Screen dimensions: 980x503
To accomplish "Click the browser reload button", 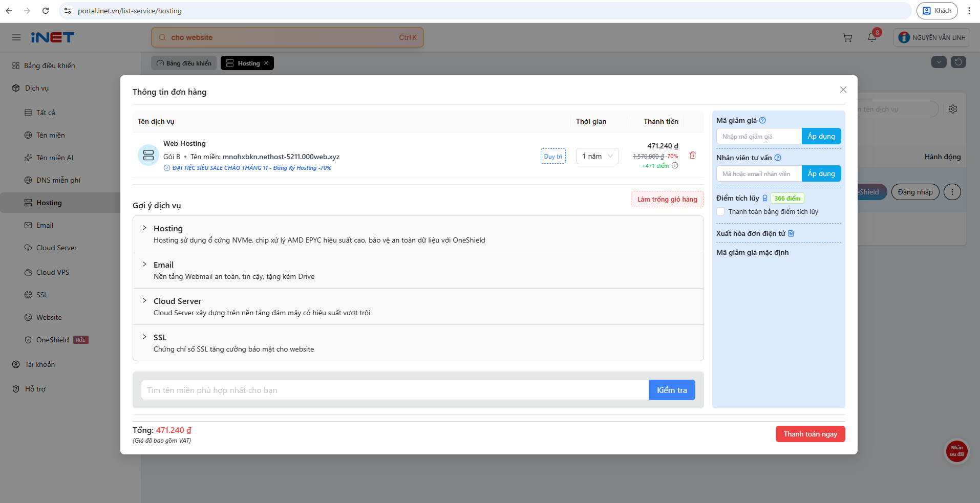I will tap(46, 11).
